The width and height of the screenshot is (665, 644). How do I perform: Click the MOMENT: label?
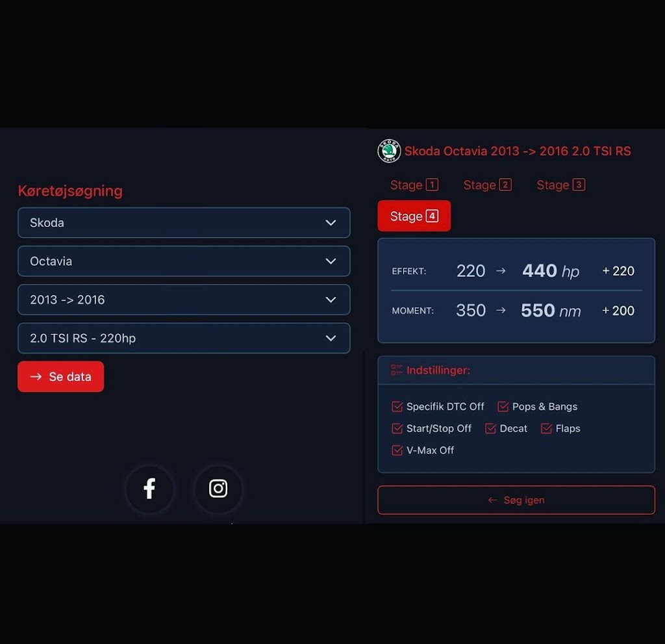pyautogui.click(x=412, y=311)
